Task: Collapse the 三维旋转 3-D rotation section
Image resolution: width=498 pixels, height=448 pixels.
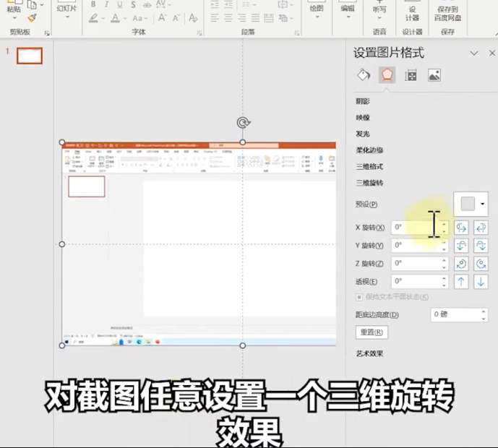Action: pos(369,183)
